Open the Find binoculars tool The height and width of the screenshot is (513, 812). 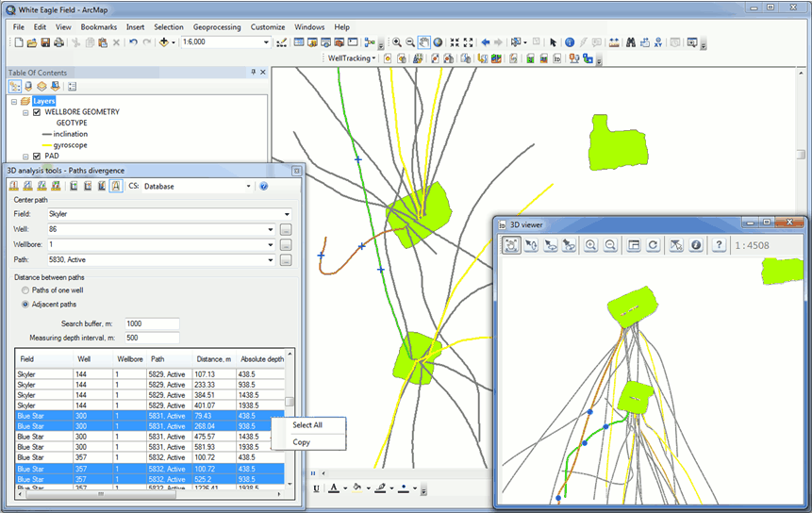click(631, 42)
